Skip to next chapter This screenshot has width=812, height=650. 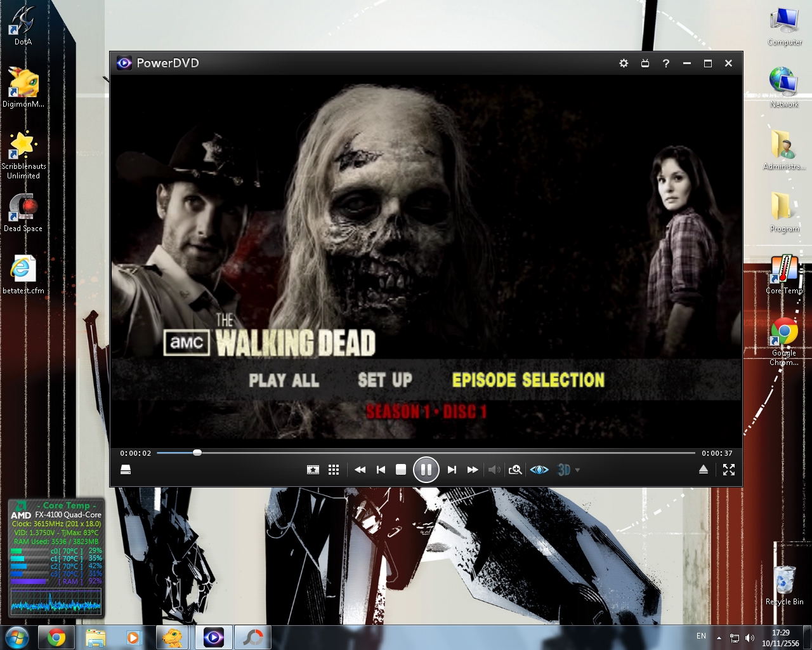point(452,470)
